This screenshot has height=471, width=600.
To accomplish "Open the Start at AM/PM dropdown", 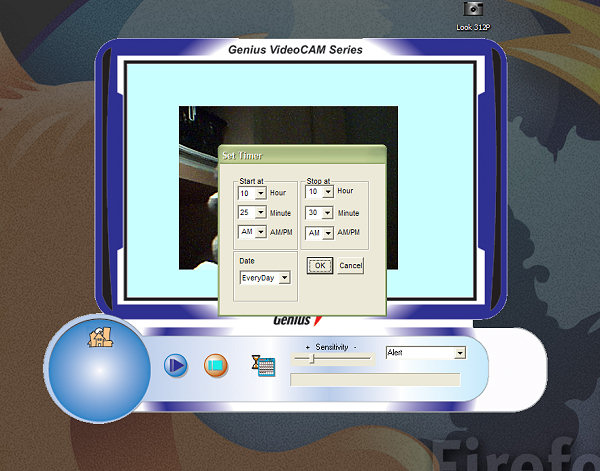I will 261,232.
